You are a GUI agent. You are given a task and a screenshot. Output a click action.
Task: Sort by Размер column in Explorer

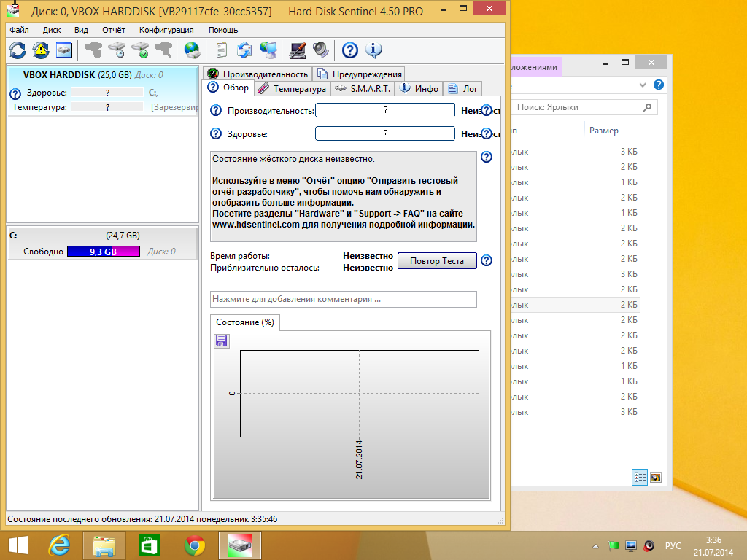point(603,131)
